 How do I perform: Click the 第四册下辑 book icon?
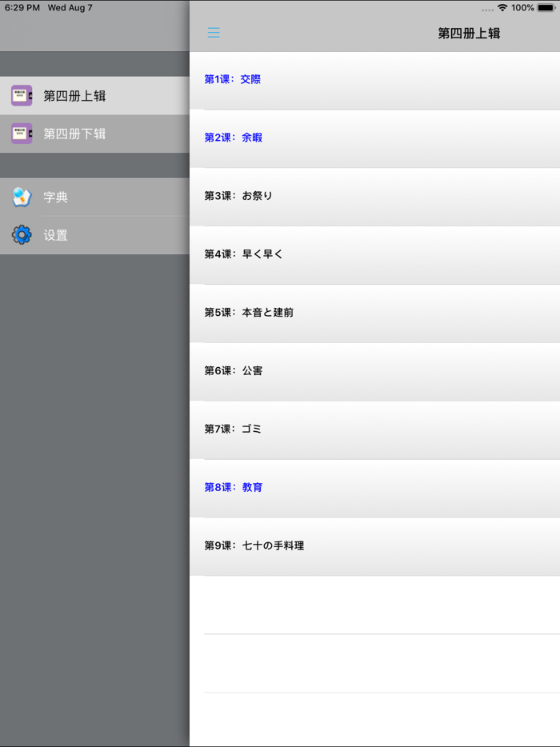[x=22, y=134]
